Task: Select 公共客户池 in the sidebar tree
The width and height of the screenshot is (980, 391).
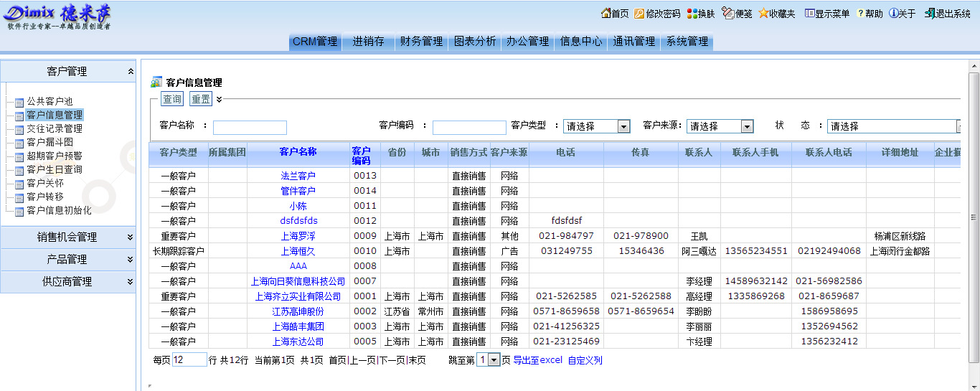Action: click(50, 102)
